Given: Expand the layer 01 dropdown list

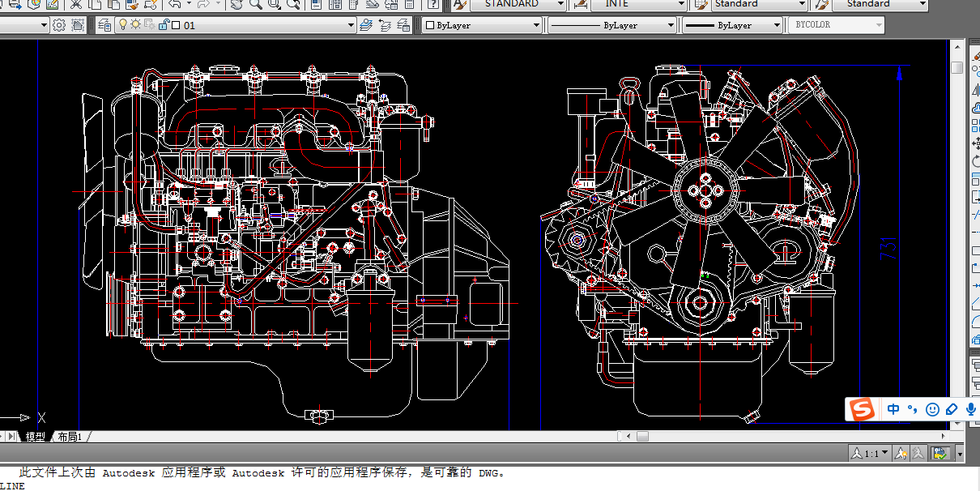Looking at the screenshot, I should click(352, 25).
